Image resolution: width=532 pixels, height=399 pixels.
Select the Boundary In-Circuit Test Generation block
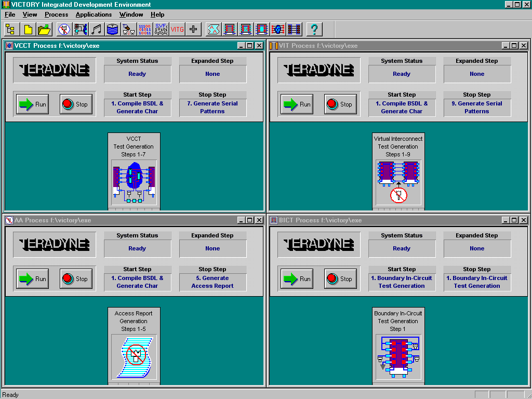(398, 345)
